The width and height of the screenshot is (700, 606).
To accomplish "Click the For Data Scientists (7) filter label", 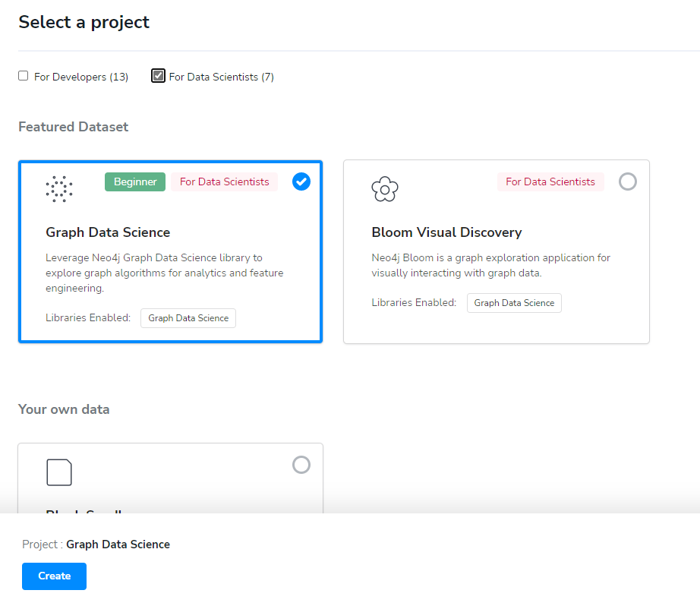I will 221,77.
